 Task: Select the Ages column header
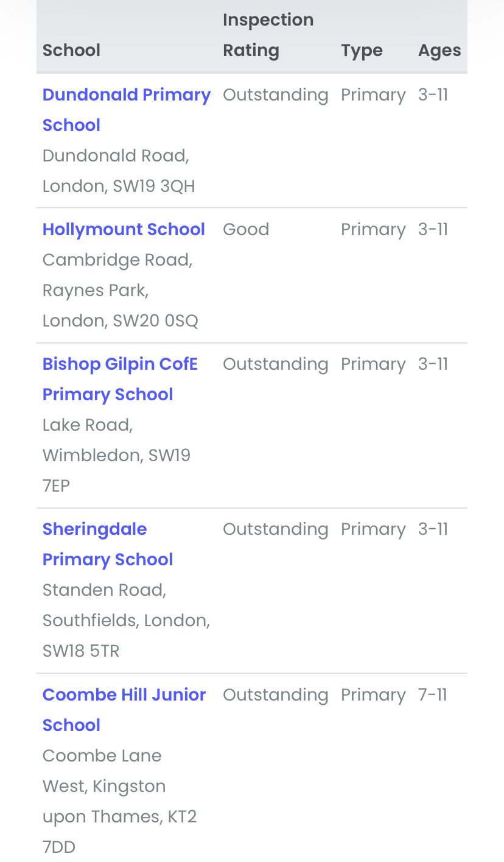tap(439, 50)
